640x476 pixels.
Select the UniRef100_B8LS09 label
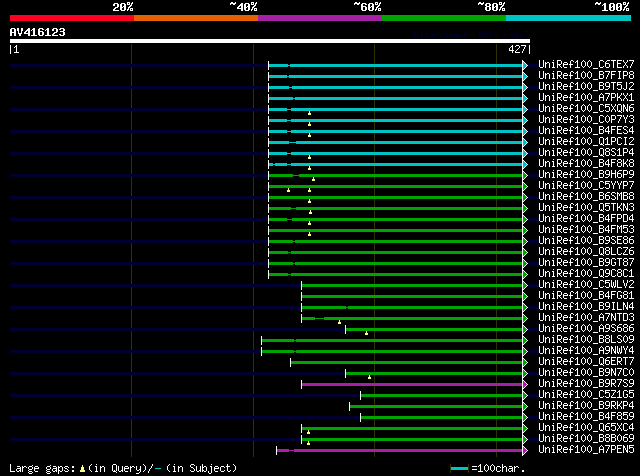click(x=586, y=340)
